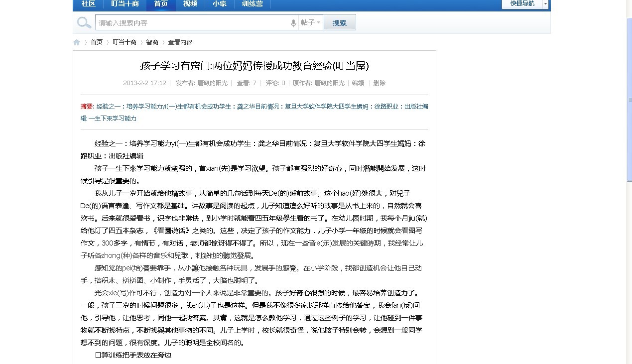Click 查看内容 in breadcrumb
Screen dimensions: 632x364
[x=180, y=42]
